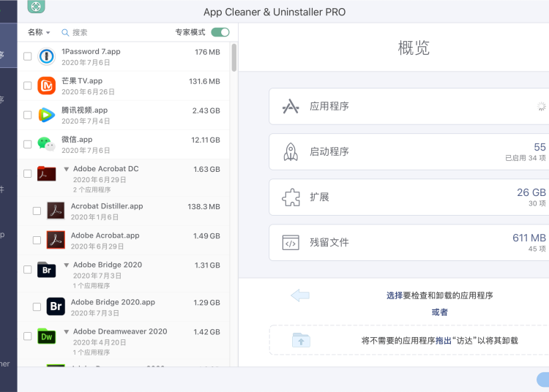Click the 拖出 link text
549x392 pixels.
pos(444,340)
